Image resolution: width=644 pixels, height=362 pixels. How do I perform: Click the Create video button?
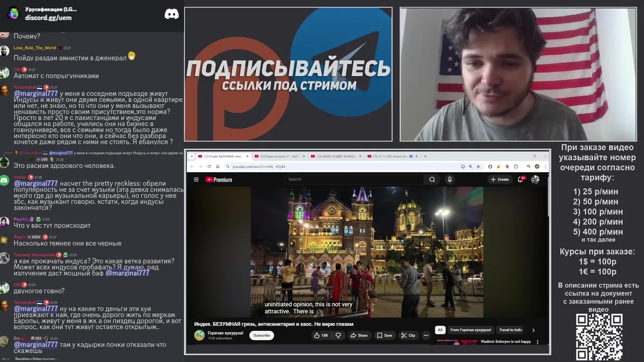pos(500,179)
